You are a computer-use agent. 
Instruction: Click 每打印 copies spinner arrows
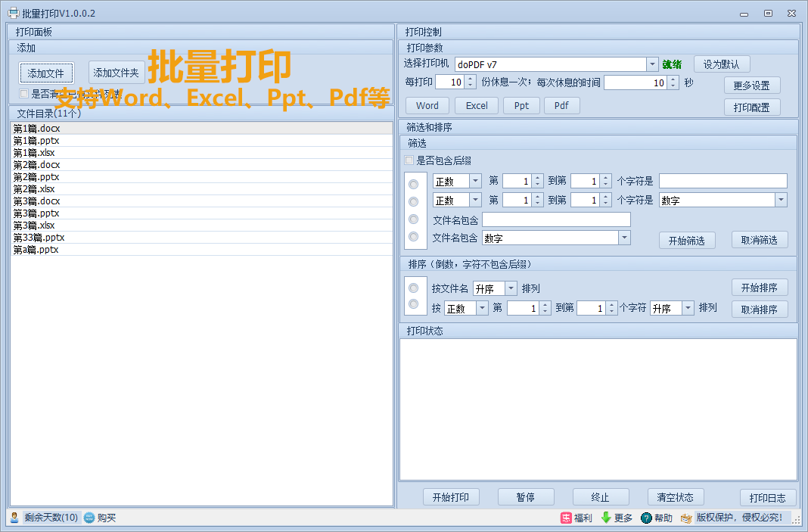coord(470,82)
